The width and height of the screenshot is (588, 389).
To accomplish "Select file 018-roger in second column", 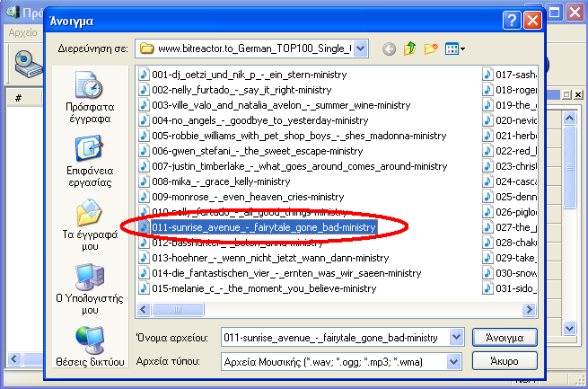I will (510, 90).
